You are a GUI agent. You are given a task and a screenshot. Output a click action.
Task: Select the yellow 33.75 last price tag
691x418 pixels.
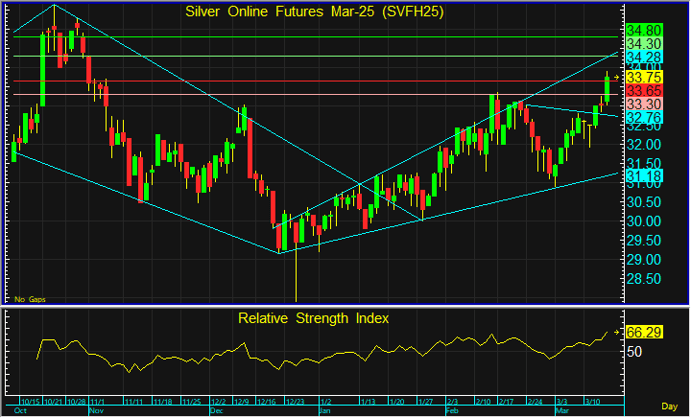[646, 77]
